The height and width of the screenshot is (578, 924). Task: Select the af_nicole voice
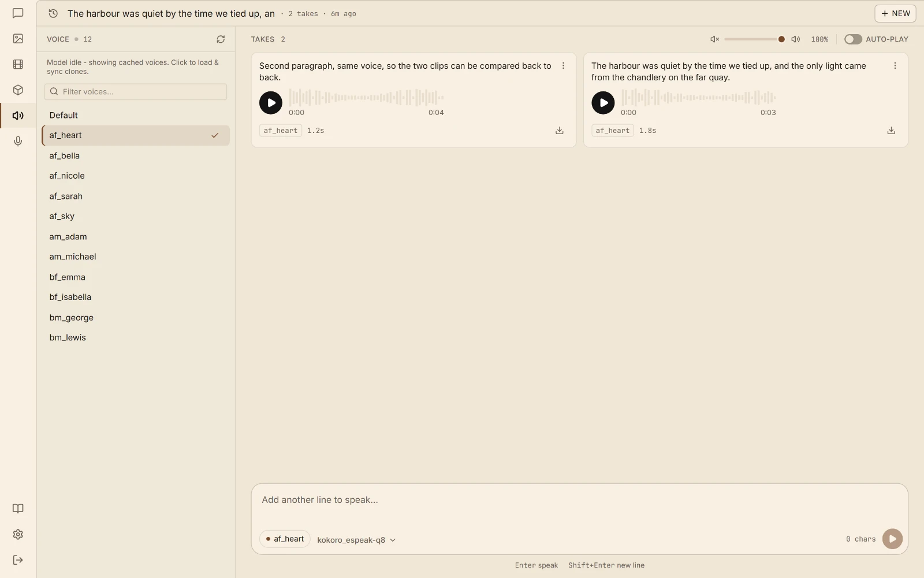[x=136, y=176]
